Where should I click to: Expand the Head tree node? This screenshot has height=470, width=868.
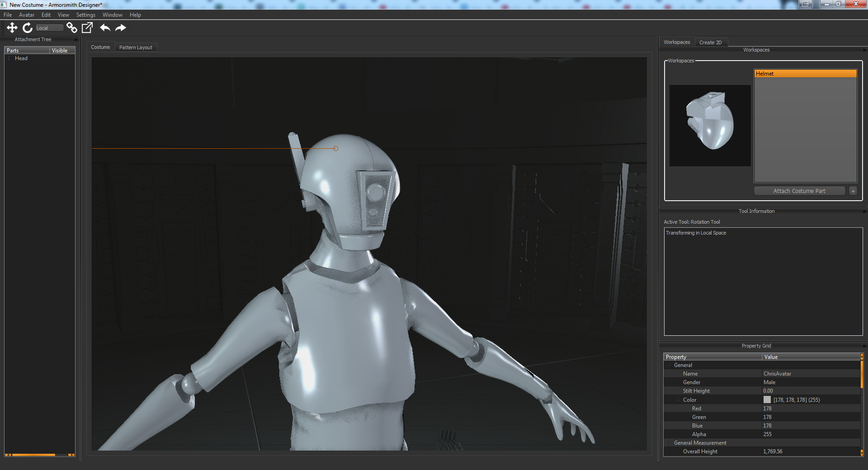pos(9,58)
